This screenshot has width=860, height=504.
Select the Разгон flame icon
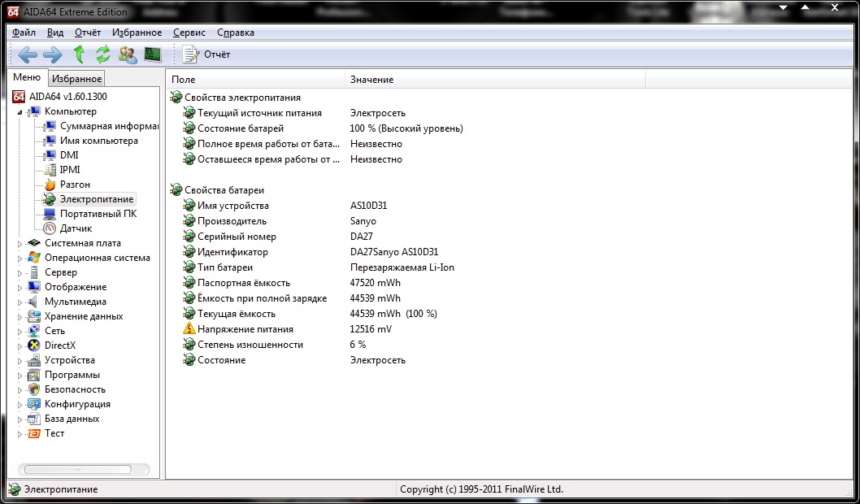point(50,185)
